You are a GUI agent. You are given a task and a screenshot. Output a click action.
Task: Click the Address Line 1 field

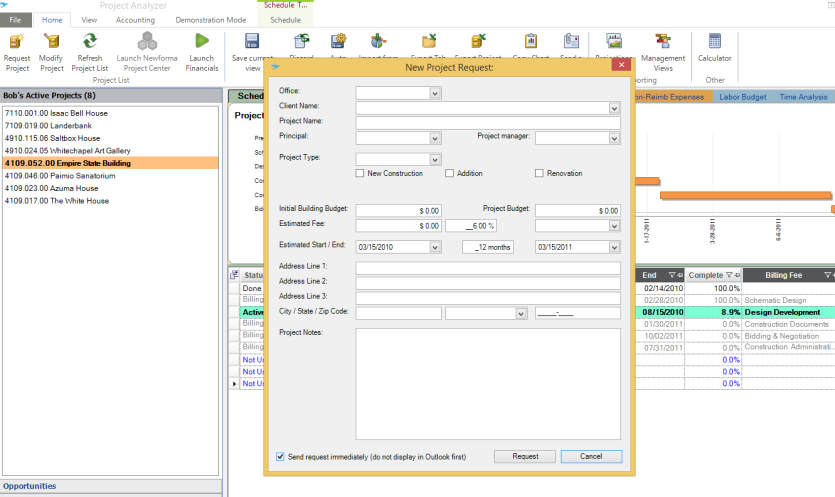pyautogui.click(x=488, y=268)
